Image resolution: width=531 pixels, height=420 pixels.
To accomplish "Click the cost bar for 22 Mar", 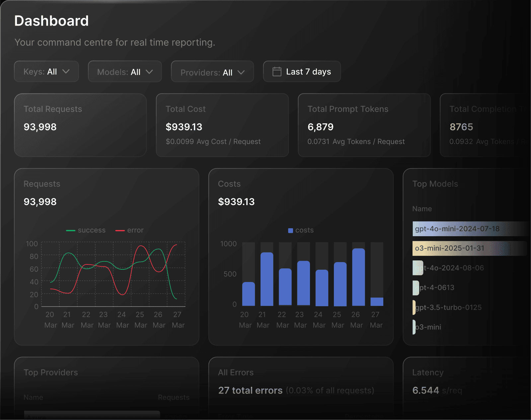I will click(285, 287).
